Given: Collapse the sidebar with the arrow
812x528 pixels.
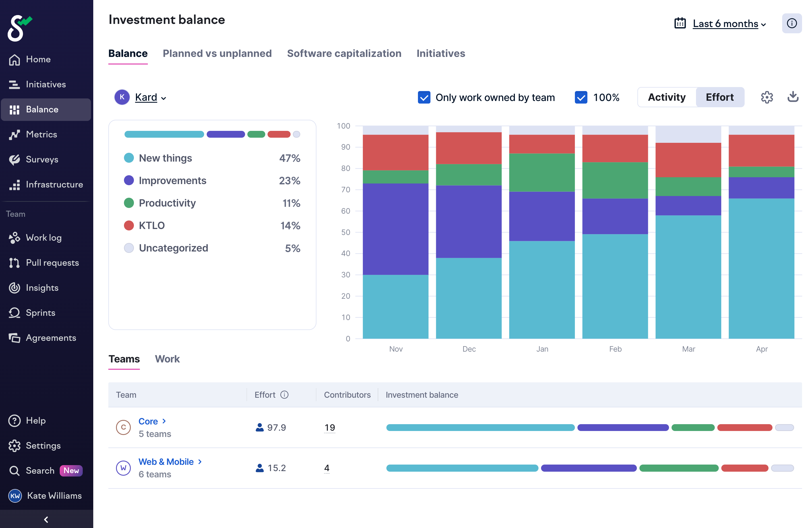Looking at the screenshot, I should [x=46, y=519].
